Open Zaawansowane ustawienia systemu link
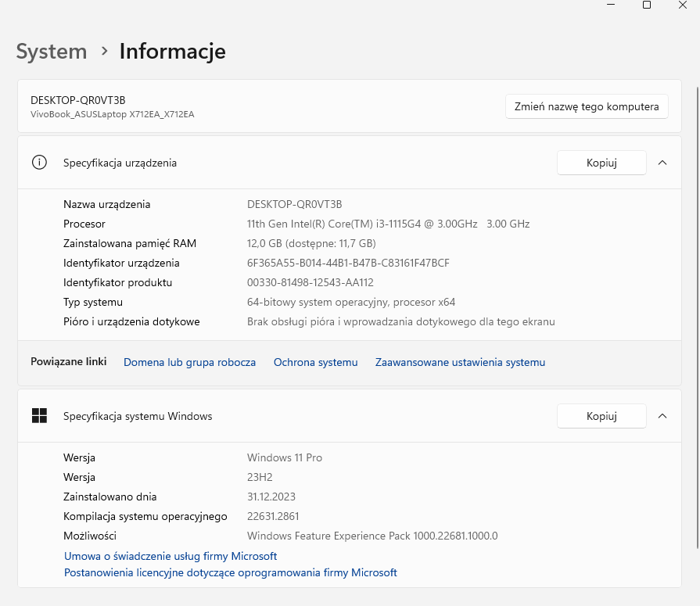The width and height of the screenshot is (700, 606). click(x=460, y=362)
